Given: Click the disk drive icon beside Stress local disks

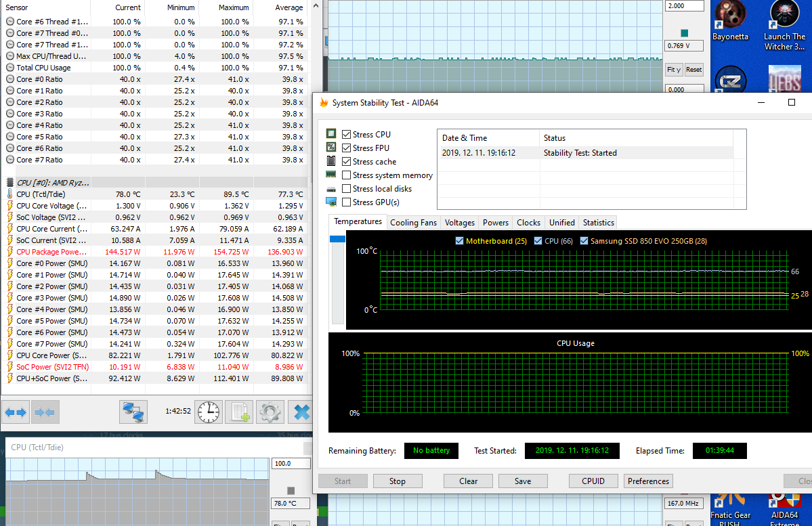Looking at the screenshot, I should [x=331, y=189].
